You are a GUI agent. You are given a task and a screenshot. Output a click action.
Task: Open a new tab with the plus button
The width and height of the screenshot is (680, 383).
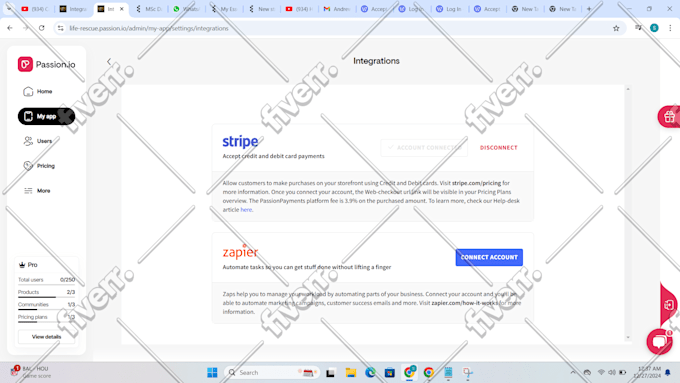pos(589,9)
